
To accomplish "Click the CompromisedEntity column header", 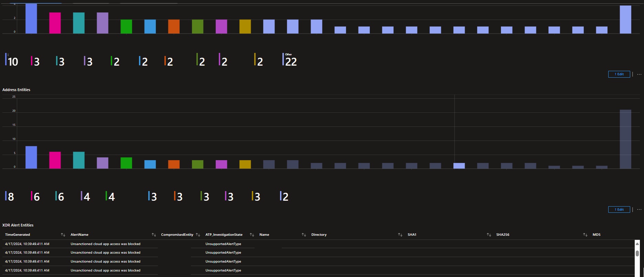I will click(177, 235).
